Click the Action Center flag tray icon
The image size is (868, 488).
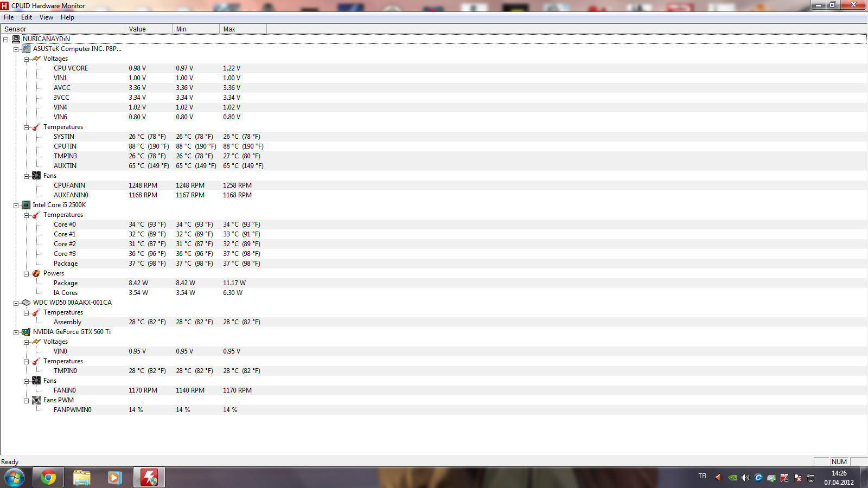point(797,478)
